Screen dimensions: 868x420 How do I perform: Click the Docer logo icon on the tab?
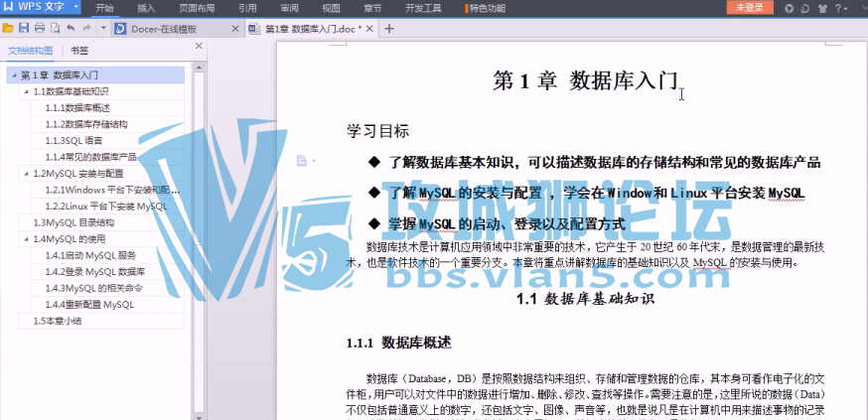[119, 29]
